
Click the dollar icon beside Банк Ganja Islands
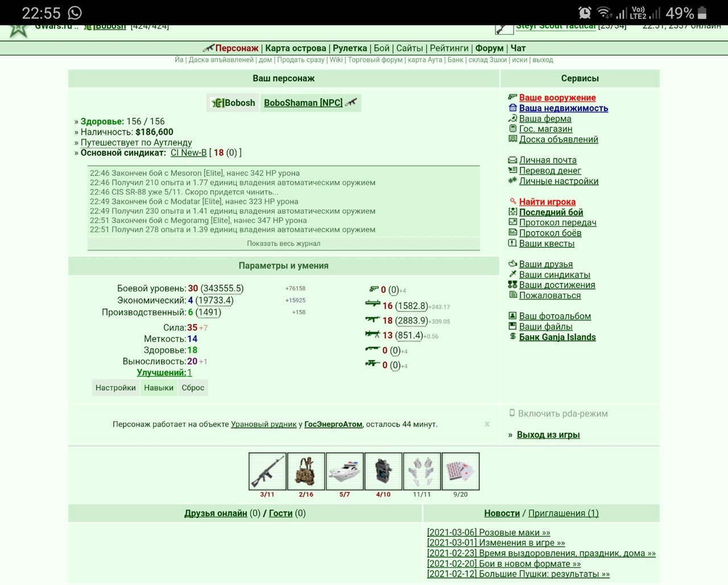[x=512, y=336]
